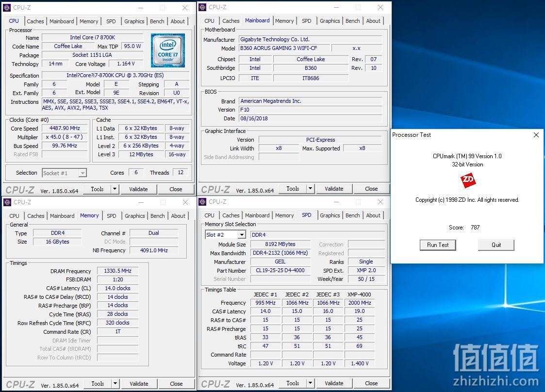Click the XMP-4000 frequency 2000 MHz cell
The image size is (545, 392).
point(360,303)
